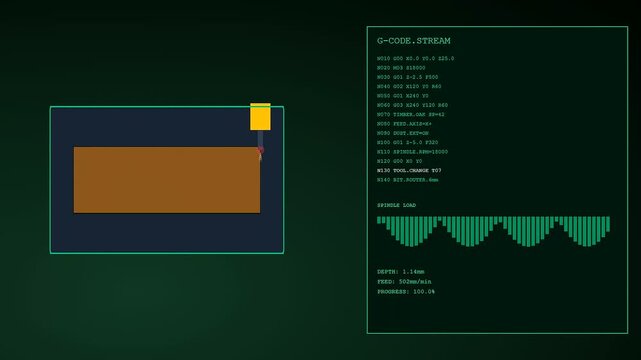Screen dimensions: 641x360
Task: Select line N030 G01 Z-2.5 F500
Action: pyautogui.click(x=408, y=77)
